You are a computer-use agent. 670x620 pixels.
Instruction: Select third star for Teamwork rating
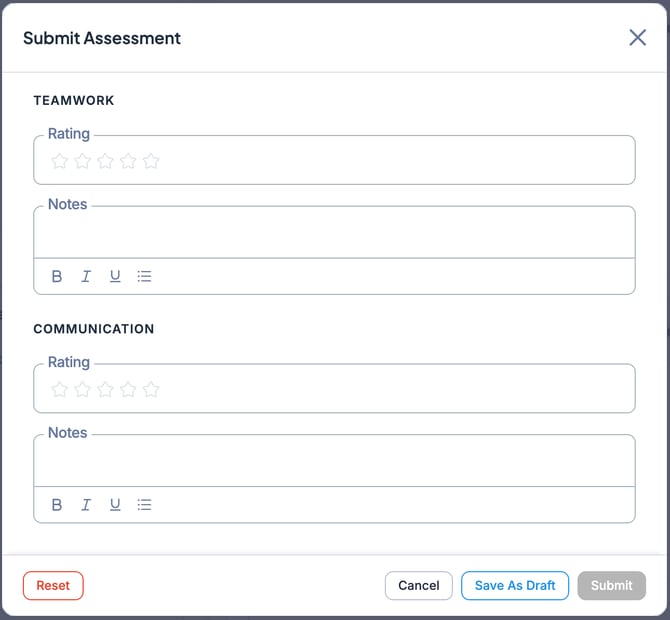coord(105,161)
